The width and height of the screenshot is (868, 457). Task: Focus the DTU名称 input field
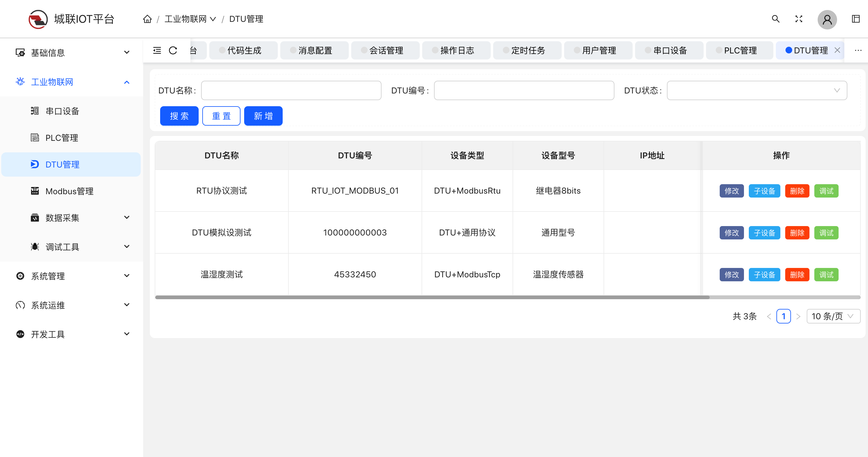(291, 90)
